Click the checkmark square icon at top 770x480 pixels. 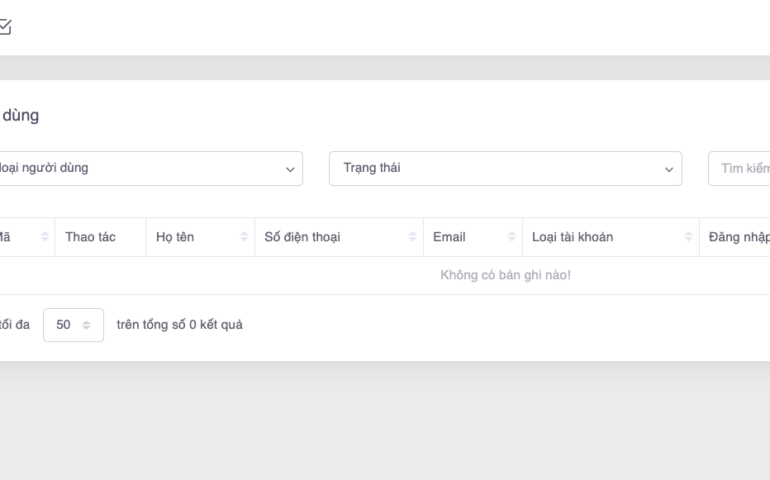pos(5,28)
